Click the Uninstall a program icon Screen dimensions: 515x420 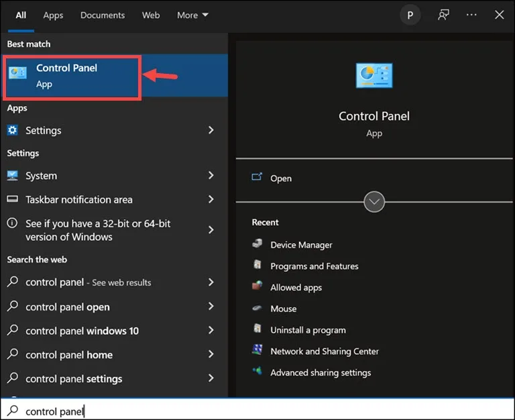pyautogui.click(x=257, y=329)
